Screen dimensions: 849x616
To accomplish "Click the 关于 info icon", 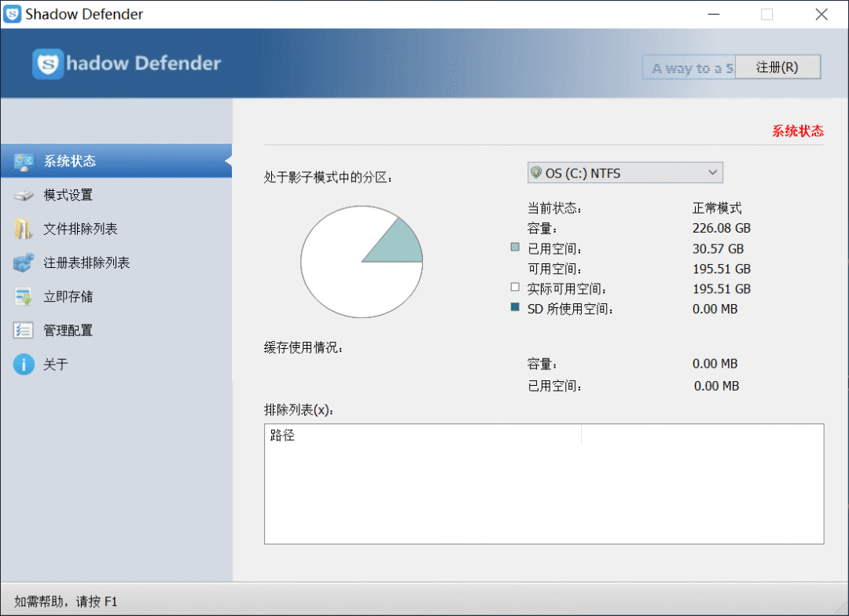I will (x=26, y=364).
